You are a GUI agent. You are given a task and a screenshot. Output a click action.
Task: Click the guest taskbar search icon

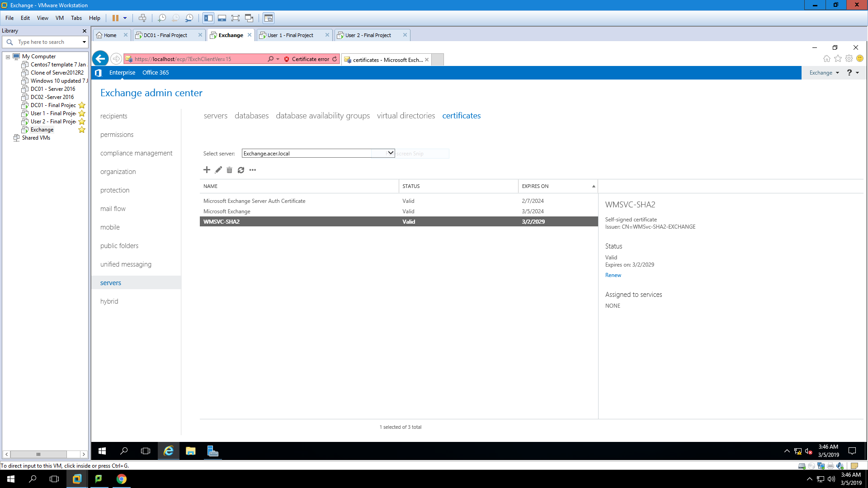[x=124, y=451]
